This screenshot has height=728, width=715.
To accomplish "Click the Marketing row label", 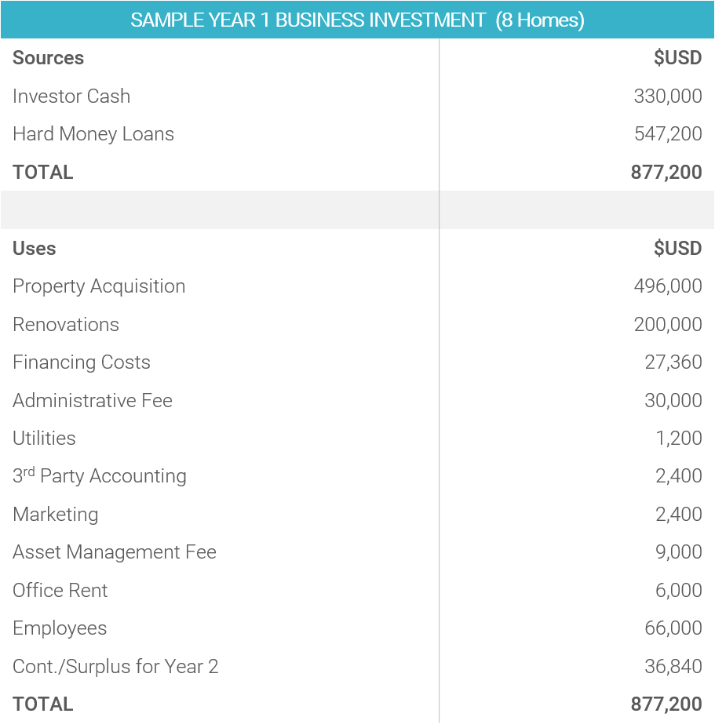I will [x=55, y=515].
